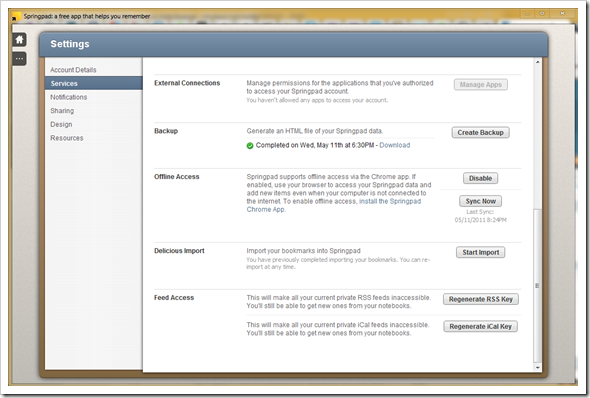Open the Design settings section
The image size is (590, 398).
[61, 124]
